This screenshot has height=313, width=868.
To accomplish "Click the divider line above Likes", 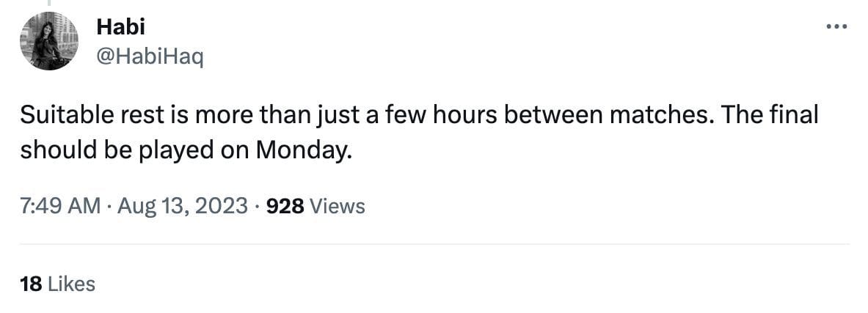I will [434, 244].
